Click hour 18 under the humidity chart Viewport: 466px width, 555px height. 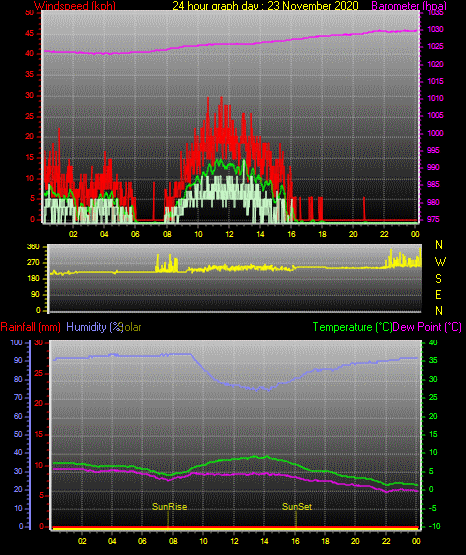[326, 541]
